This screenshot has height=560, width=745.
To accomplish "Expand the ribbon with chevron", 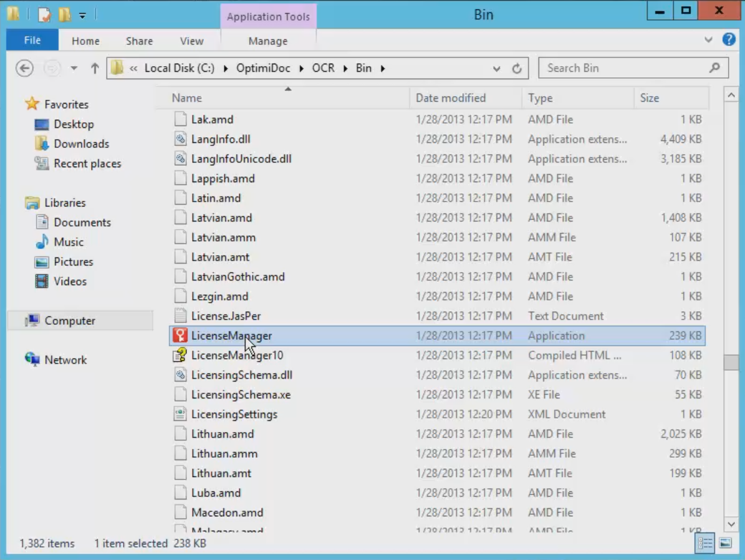I will click(708, 40).
